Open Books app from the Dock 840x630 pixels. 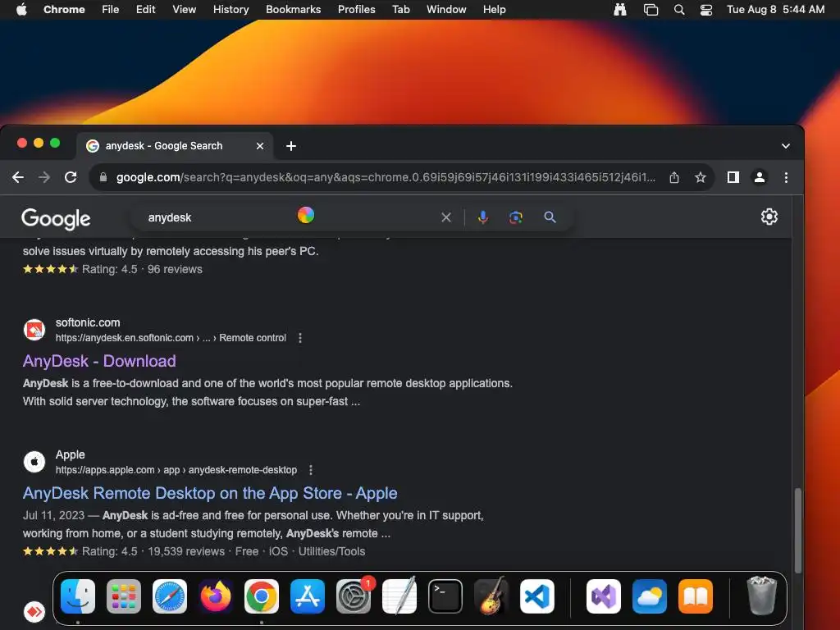696,596
